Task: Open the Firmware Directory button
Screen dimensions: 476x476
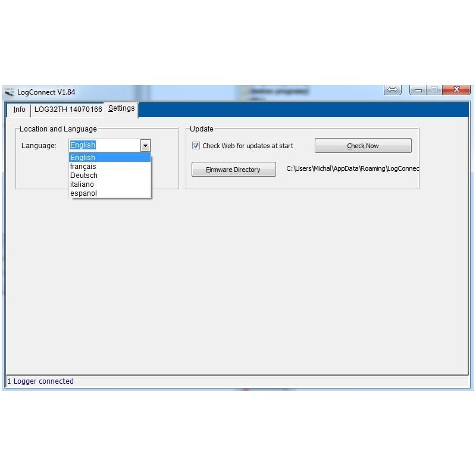Action: tap(233, 170)
